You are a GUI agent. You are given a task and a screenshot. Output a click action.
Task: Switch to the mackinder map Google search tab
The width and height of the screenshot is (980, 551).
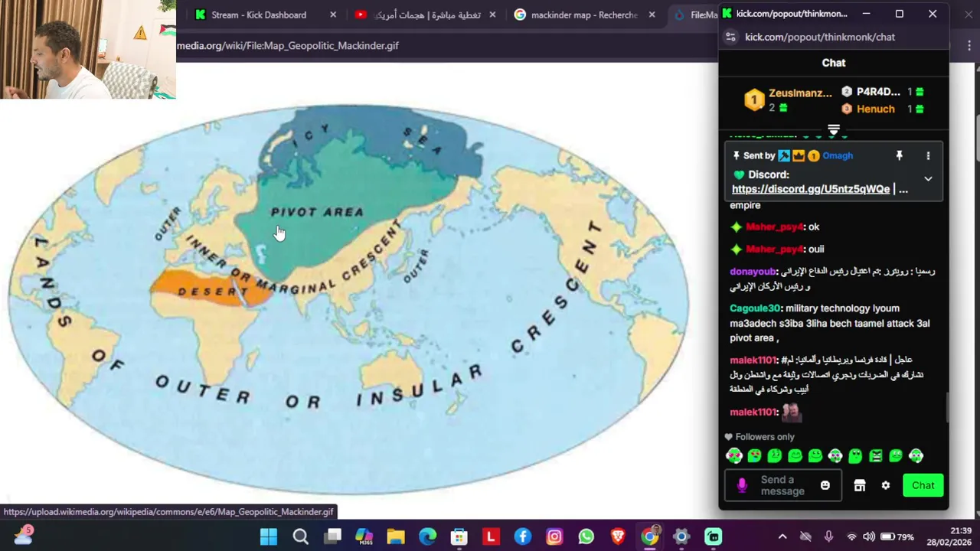tap(584, 15)
